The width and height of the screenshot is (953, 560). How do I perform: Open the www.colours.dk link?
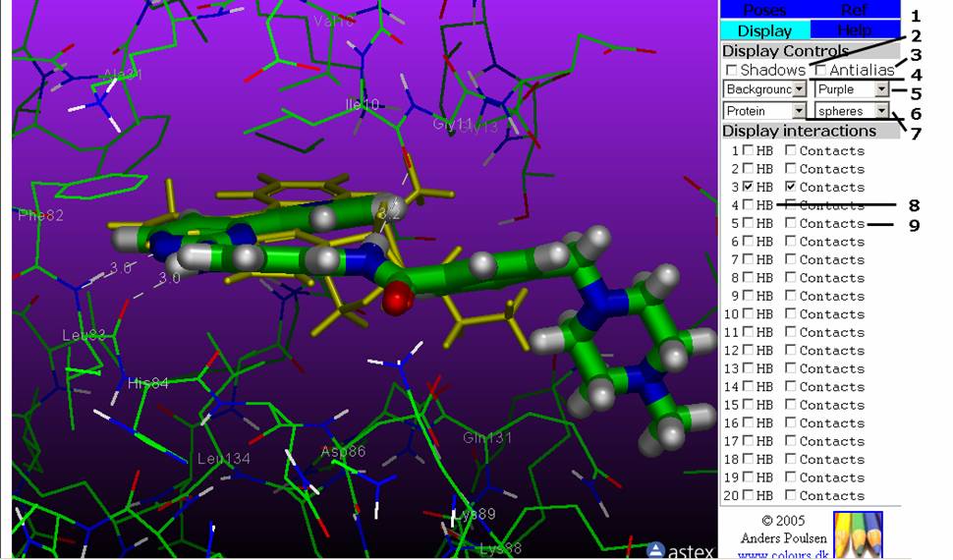(783, 554)
